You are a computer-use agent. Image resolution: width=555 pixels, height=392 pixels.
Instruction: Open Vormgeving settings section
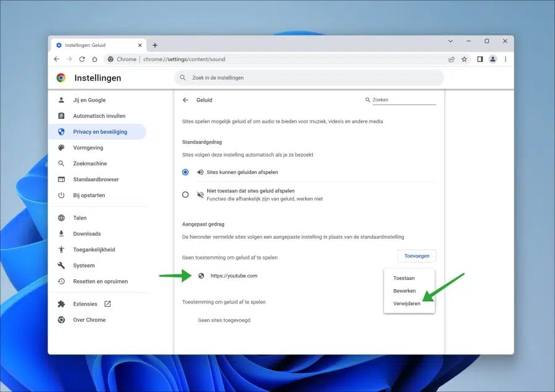click(x=97, y=147)
